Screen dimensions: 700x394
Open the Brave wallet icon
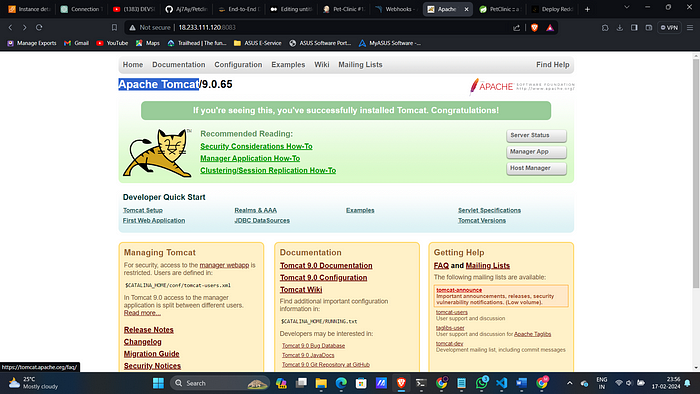[649, 28]
